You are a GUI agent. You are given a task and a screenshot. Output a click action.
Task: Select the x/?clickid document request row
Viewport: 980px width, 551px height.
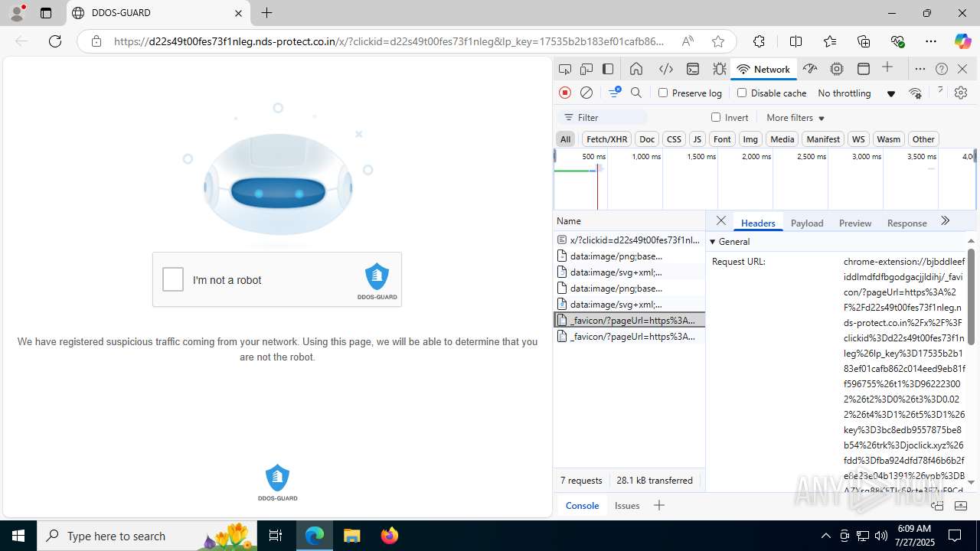pos(629,240)
